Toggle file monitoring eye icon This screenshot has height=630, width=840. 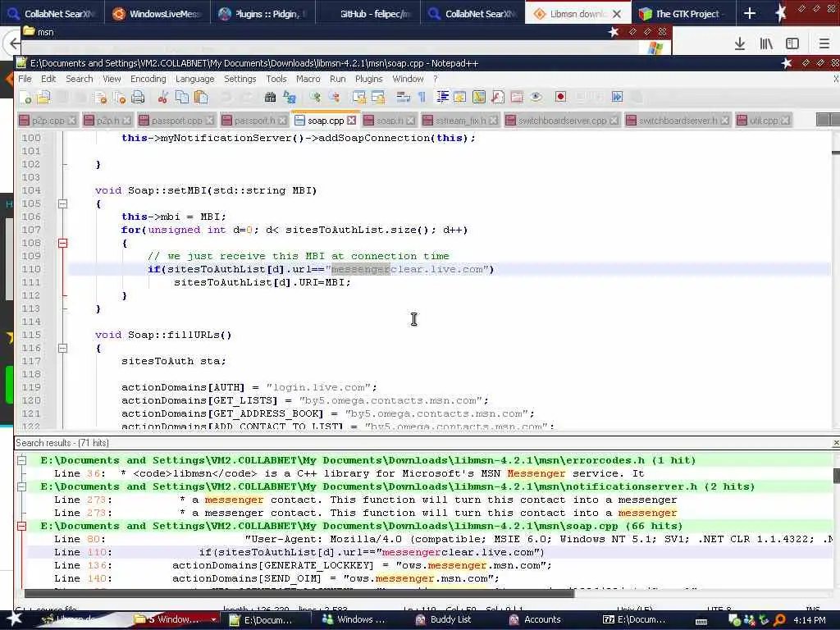point(535,97)
